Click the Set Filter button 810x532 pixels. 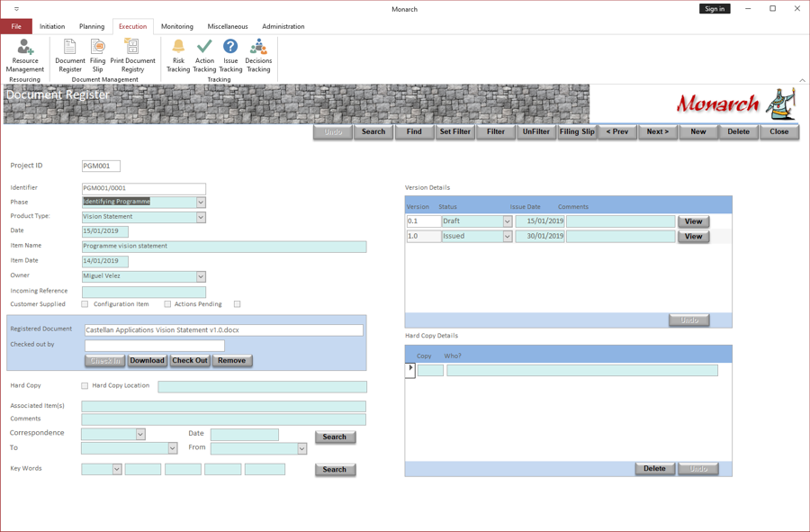pyautogui.click(x=455, y=131)
